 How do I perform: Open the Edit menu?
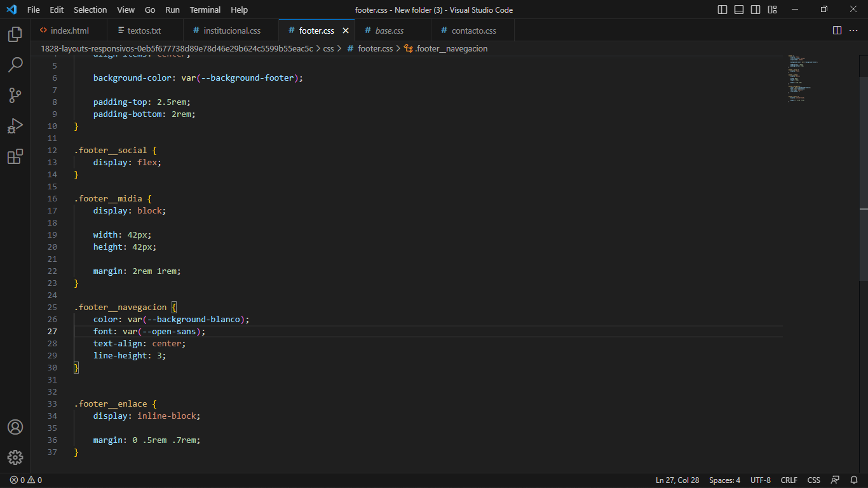(x=57, y=10)
